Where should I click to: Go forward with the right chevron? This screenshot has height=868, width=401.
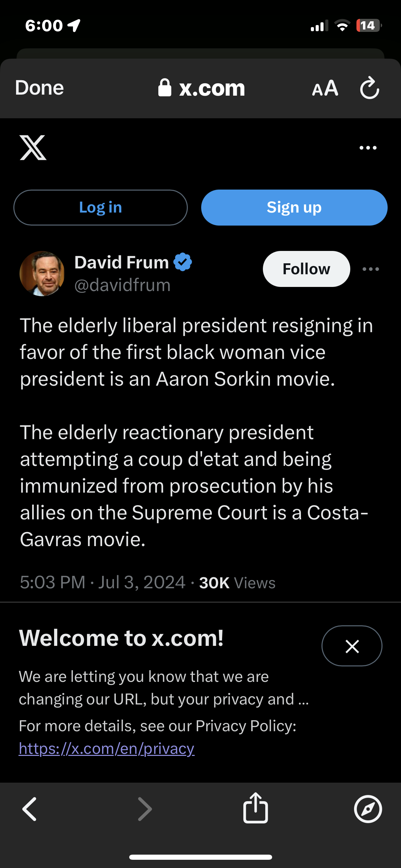(x=145, y=809)
